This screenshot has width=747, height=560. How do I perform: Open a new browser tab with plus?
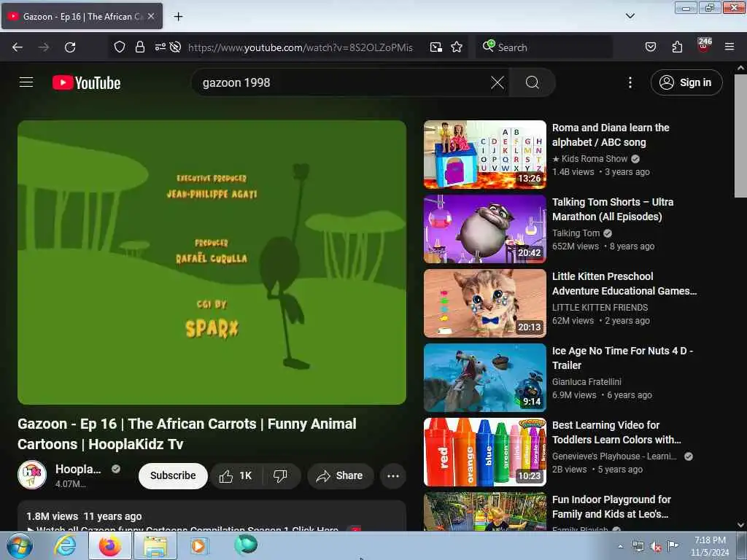tap(178, 17)
